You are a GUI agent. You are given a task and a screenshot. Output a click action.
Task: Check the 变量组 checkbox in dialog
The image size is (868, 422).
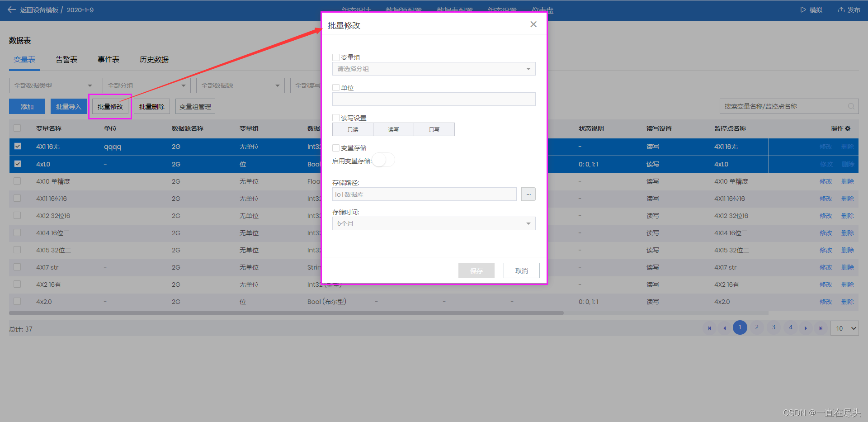(x=336, y=57)
